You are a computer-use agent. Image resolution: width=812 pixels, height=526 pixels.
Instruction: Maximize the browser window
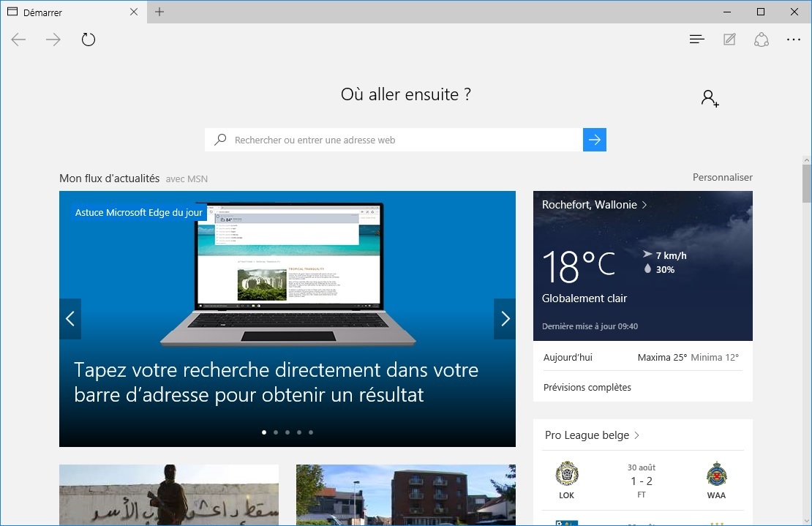tap(761, 12)
